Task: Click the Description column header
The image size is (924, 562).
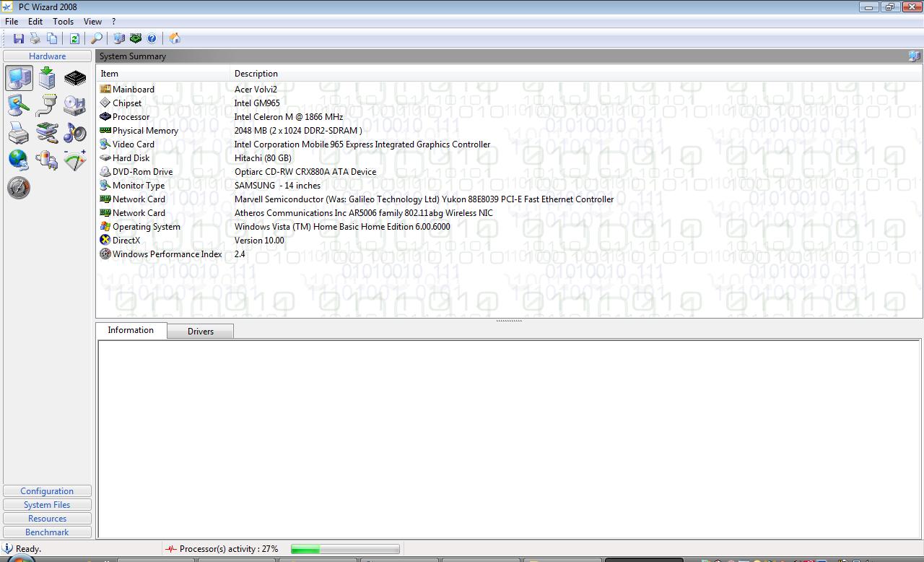Action: [576, 74]
